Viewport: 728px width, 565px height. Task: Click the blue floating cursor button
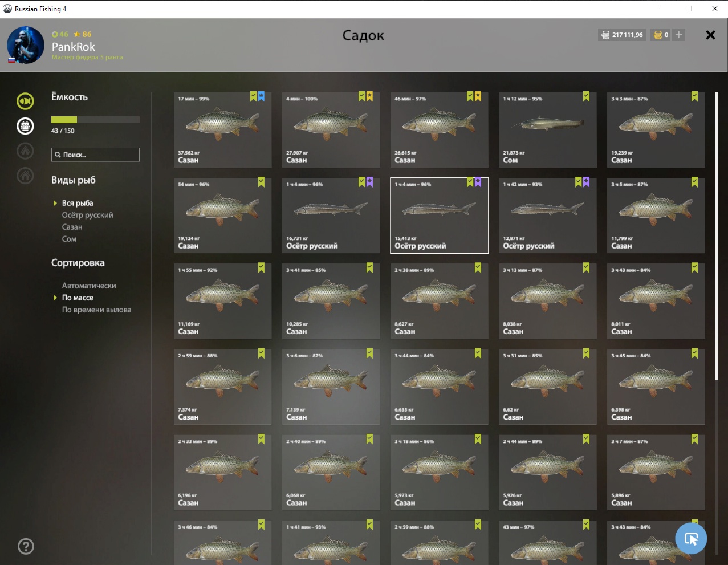(691, 538)
